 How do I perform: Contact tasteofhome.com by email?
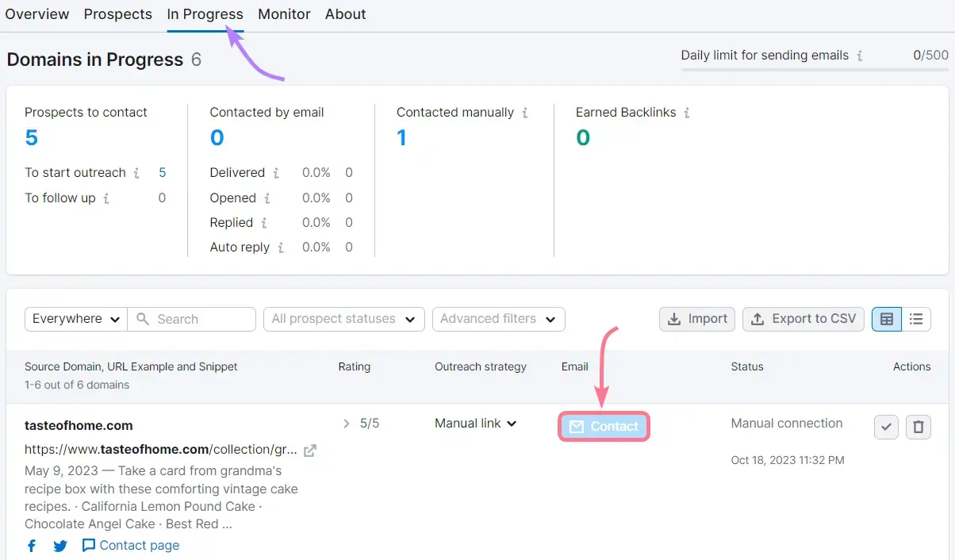click(604, 426)
